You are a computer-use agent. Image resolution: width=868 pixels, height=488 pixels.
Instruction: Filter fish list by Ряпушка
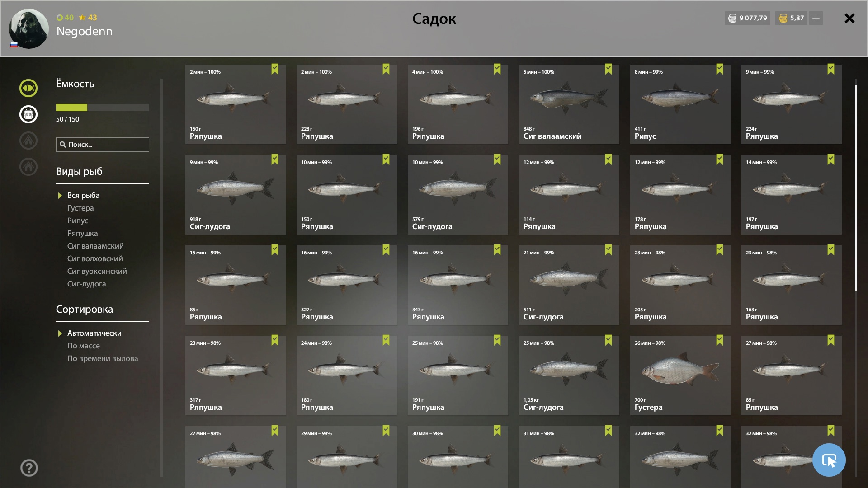pyautogui.click(x=82, y=233)
